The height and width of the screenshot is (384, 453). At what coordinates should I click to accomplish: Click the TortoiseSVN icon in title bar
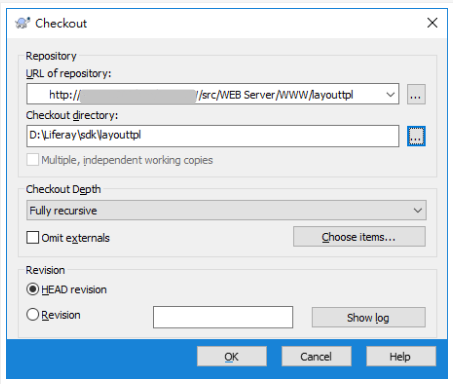click(x=22, y=23)
